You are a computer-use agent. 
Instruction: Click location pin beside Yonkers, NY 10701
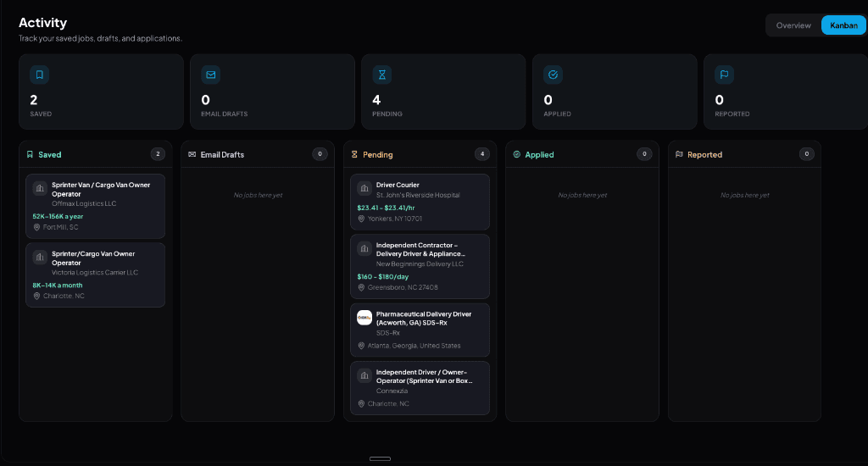pos(361,219)
